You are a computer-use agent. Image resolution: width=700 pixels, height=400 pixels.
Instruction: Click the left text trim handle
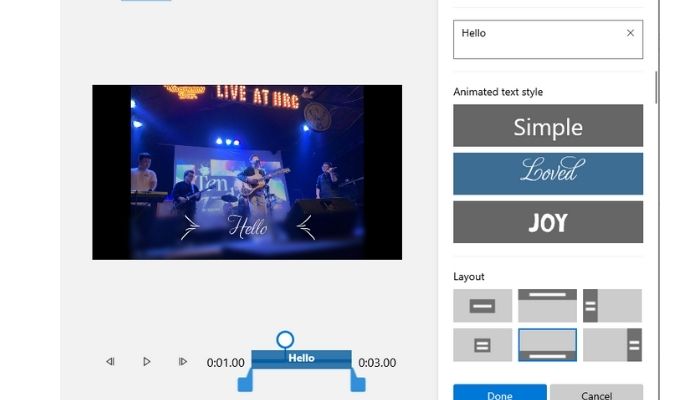pyautogui.click(x=244, y=383)
